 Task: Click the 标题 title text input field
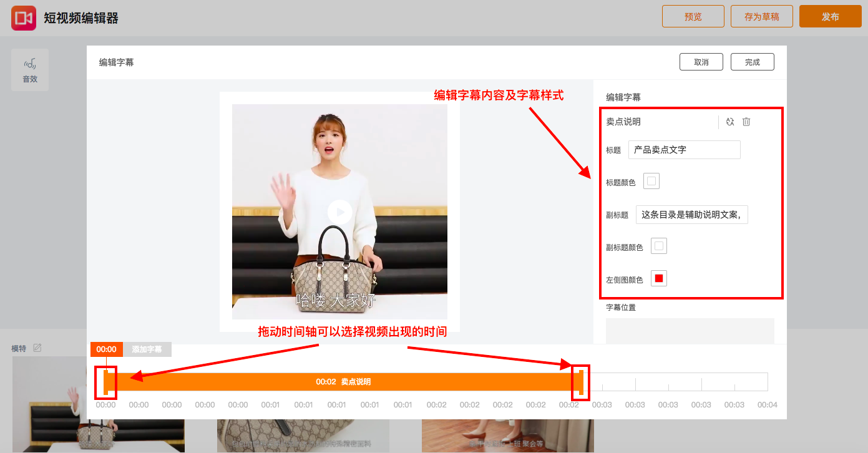click(x=684, y=150)
